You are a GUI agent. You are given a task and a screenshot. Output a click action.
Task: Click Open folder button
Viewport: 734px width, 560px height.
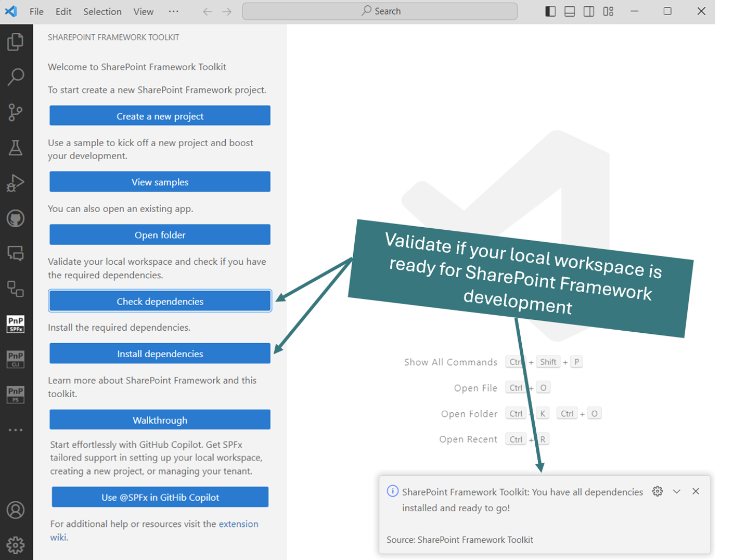[x=160, y=235]
